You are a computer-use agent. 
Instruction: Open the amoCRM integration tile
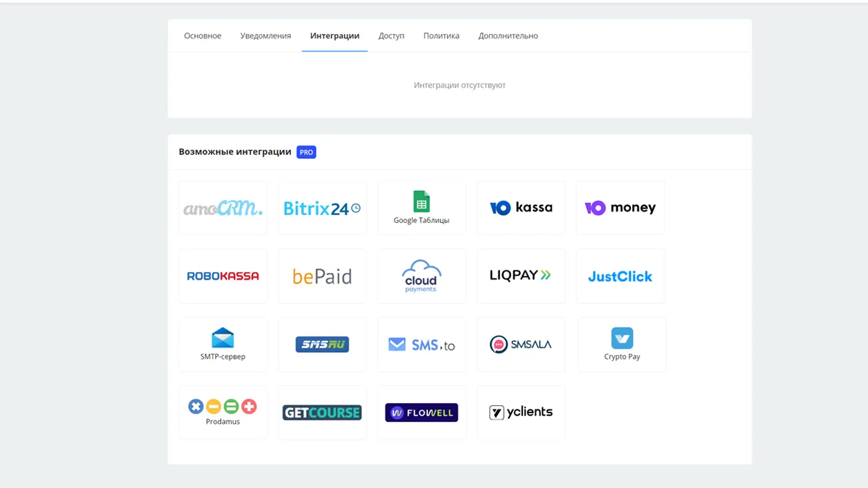coord(223,208)
